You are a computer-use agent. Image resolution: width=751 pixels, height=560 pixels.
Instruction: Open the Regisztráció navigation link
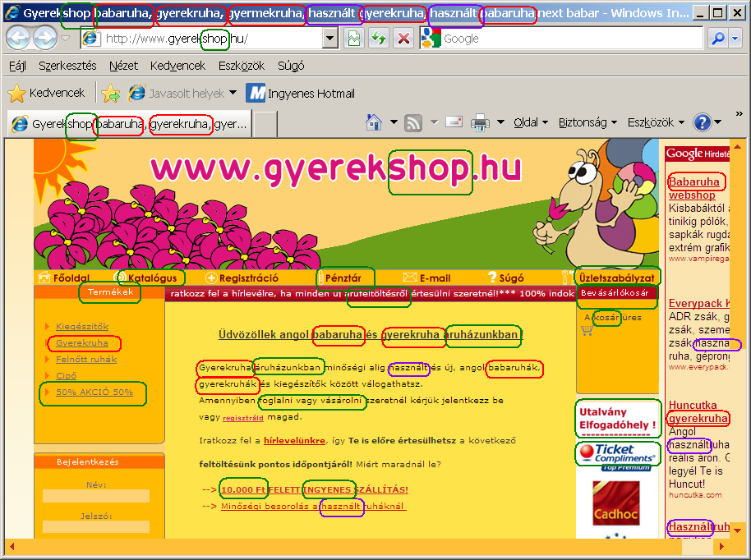(x=242, y=278)
